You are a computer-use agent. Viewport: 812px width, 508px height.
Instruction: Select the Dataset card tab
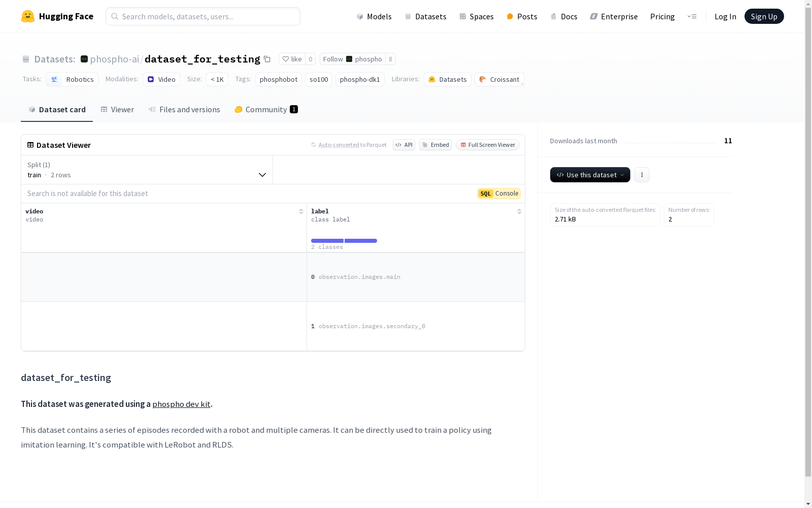[57, 110]
